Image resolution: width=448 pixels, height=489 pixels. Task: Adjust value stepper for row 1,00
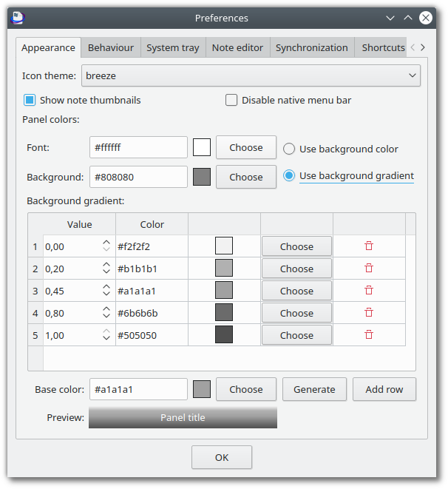[106, 334]
